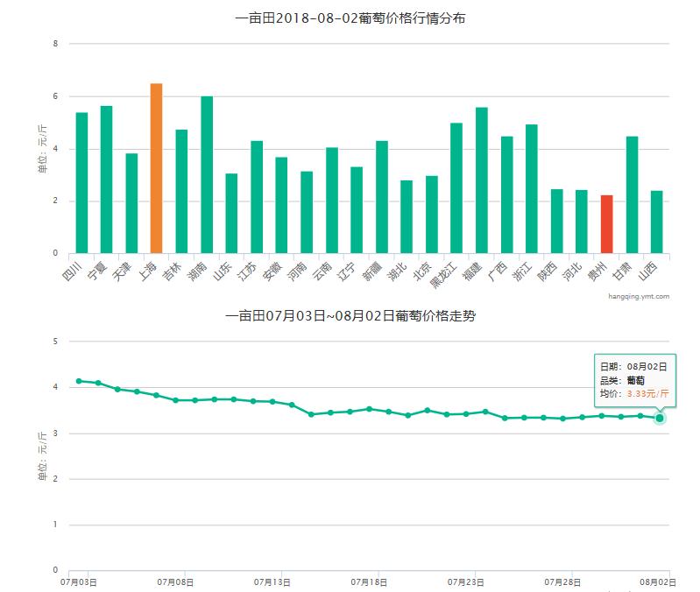Click the 湖北 green bar
Viewport: 700px width, 592px height.
[x=407, y=217]
